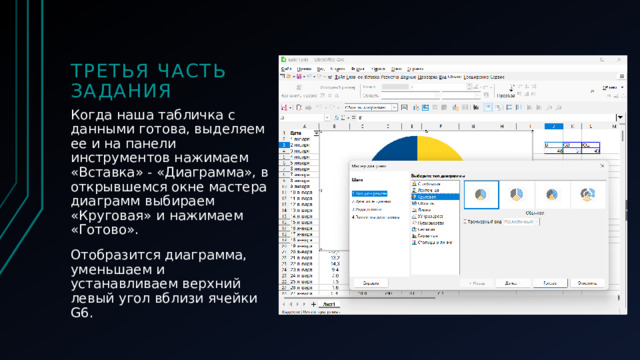This screenshot has width=640, height=360.
Task: Go to wizard step 2 Диапазон данных
Action: point(371,202)
